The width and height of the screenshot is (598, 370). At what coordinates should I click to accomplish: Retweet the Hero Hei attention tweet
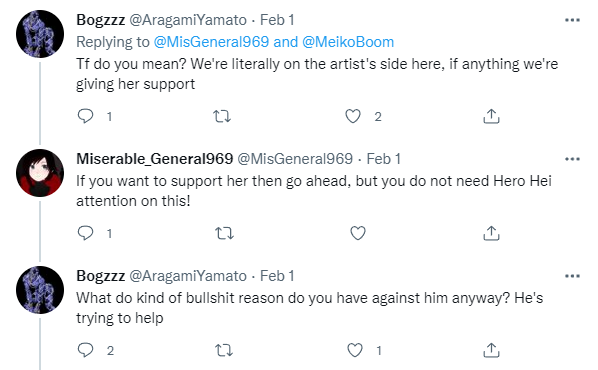[x=224, y=233]
